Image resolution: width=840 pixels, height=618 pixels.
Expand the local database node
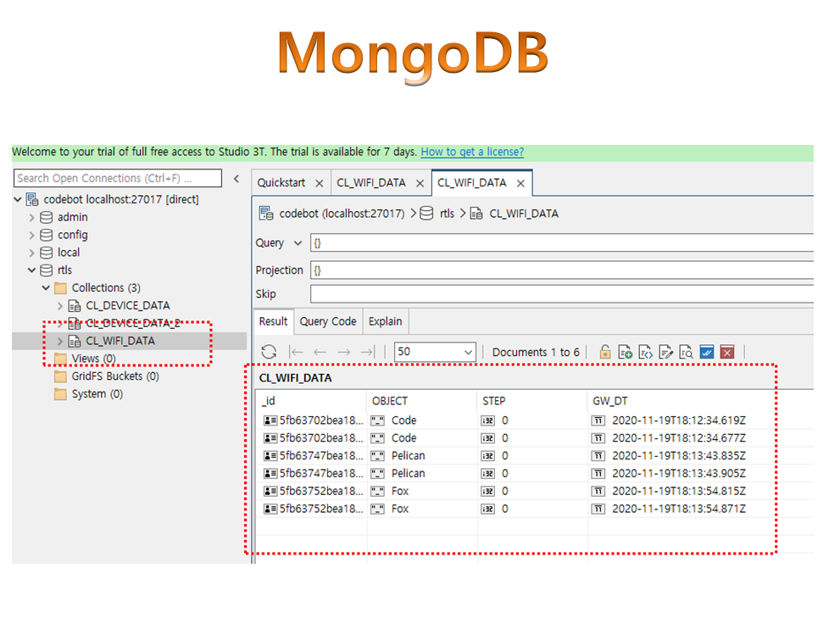pyautogui.click(x=31, y=253)
